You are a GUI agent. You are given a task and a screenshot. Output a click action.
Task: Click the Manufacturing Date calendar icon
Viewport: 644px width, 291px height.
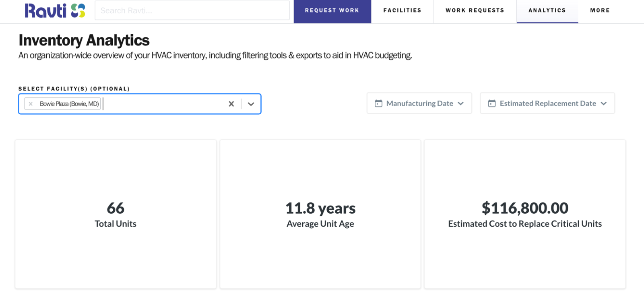click(x=378, y=103)
